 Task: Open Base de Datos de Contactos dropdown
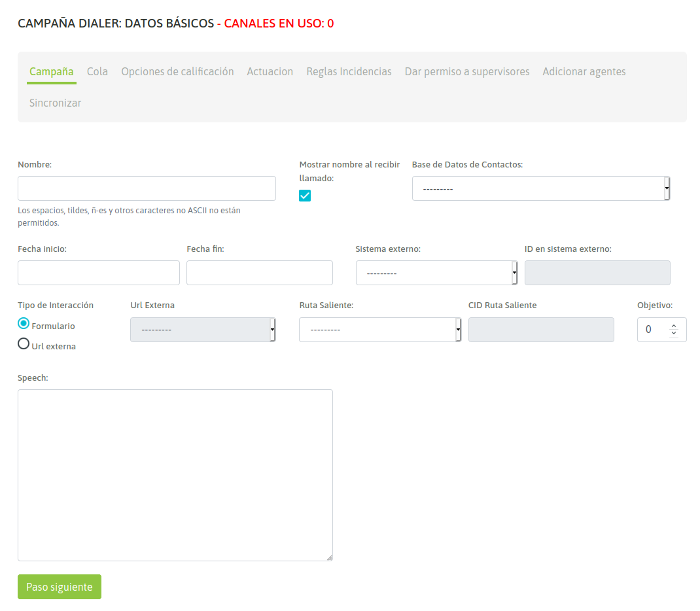click(x=541, y=188)
